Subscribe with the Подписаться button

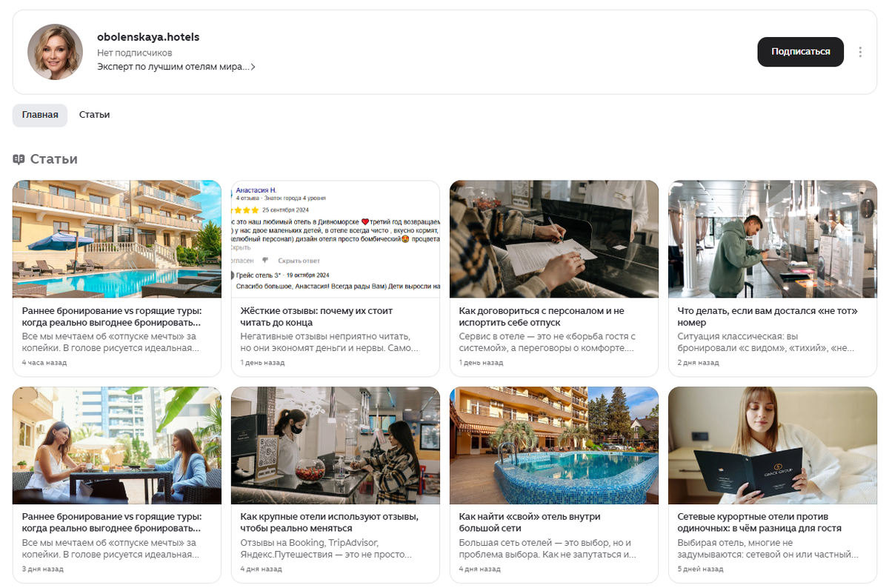[800, 52]
